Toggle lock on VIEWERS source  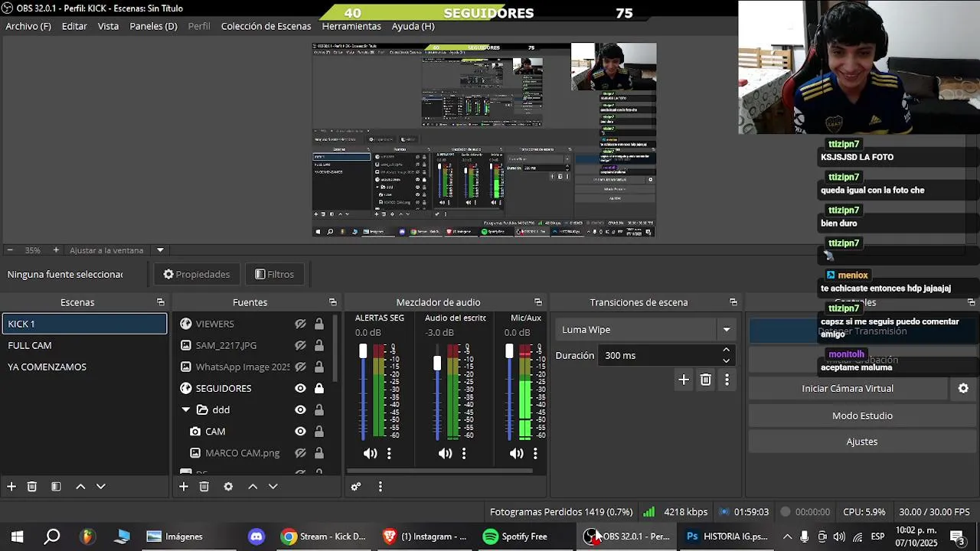(x=319, y=324)
